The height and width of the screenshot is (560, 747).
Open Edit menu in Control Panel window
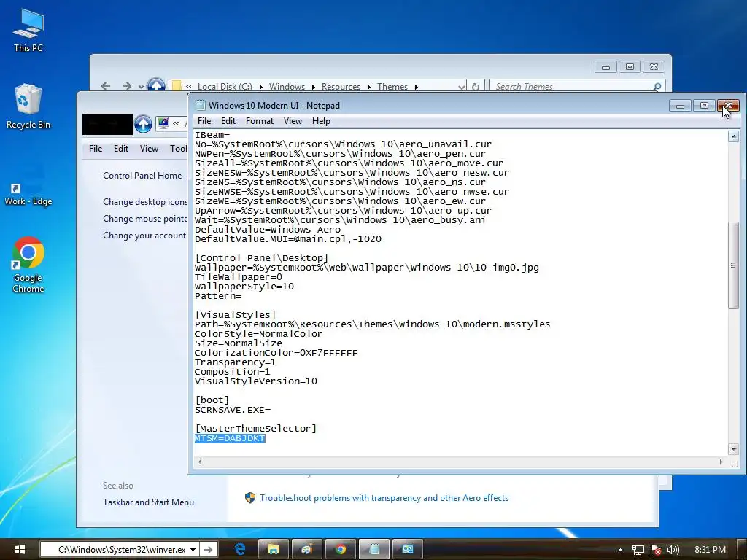click(120, 149)
